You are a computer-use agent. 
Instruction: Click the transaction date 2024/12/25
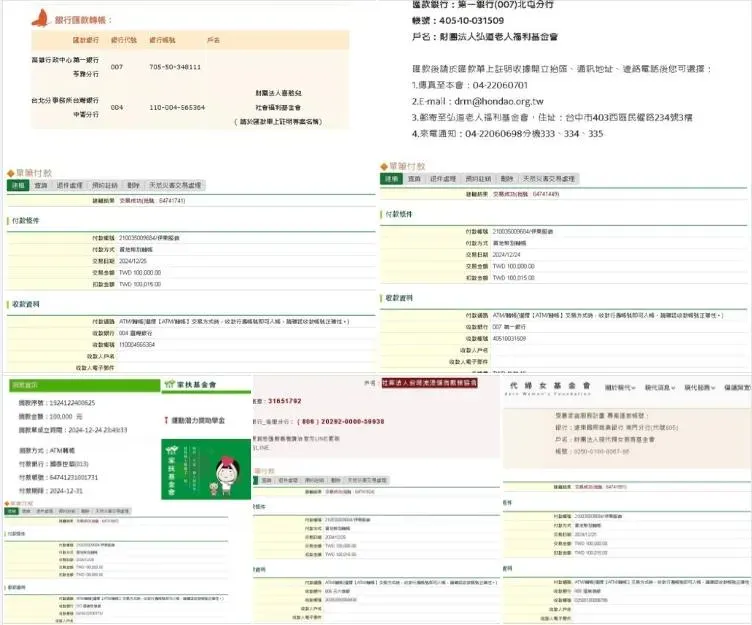coord(133,261)
